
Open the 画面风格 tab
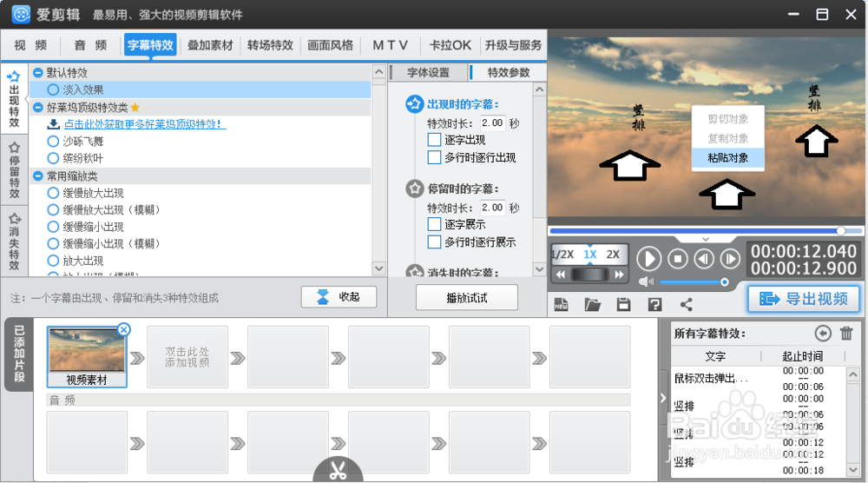(331, 45)
